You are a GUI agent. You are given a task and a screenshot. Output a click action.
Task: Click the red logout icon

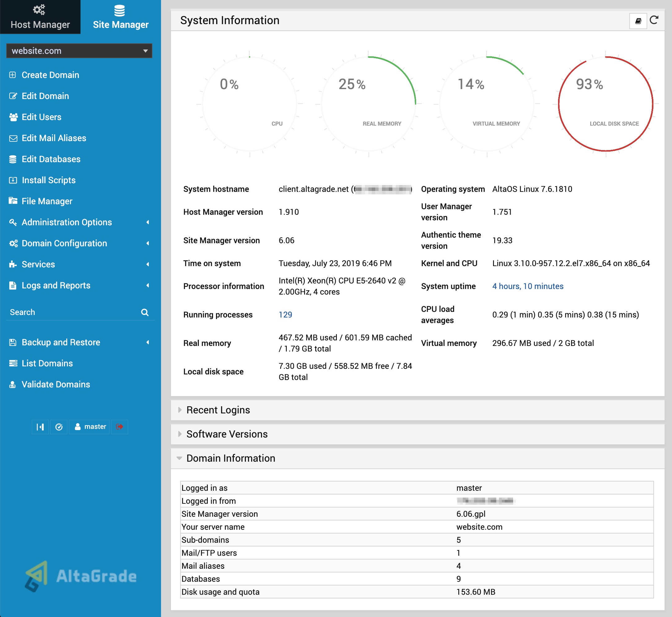click(119, 427)
